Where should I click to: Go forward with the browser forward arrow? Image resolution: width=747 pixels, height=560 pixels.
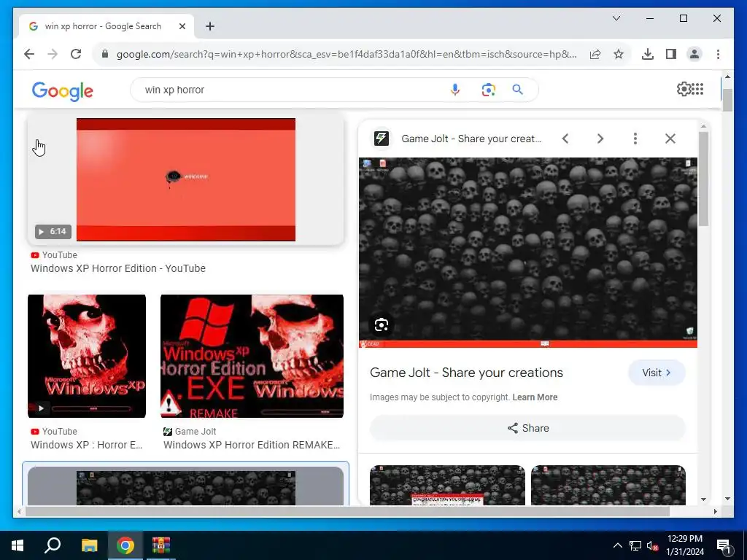pyautogui.click(x=53, y=54)
